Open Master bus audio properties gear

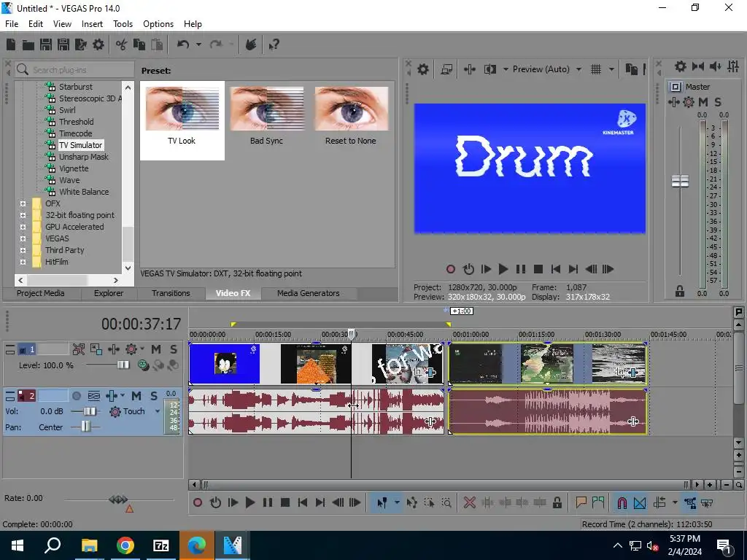pyautogui.click(x=681, y=66)
